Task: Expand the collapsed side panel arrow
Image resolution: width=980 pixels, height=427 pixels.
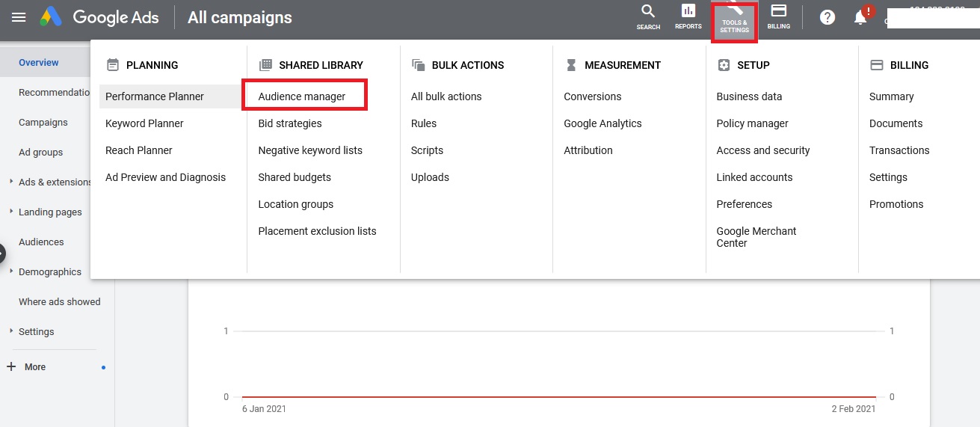Action: (x=2, y=253)
